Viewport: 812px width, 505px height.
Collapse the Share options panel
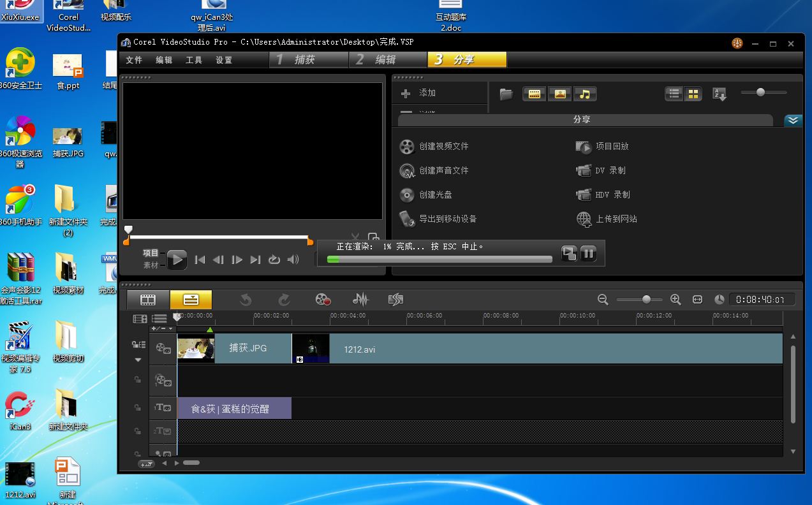793,120
